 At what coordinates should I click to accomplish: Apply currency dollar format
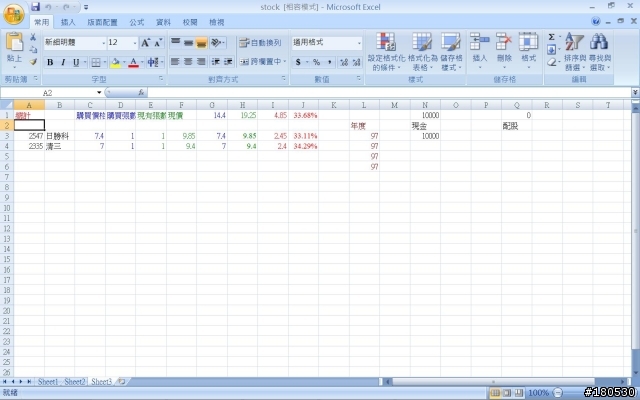click(x=298, y=62)
